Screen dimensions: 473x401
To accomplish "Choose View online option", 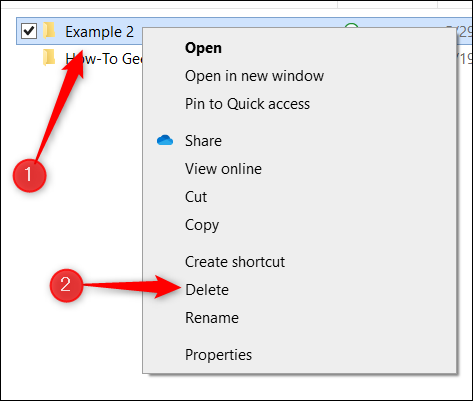I will pos(223,169).
